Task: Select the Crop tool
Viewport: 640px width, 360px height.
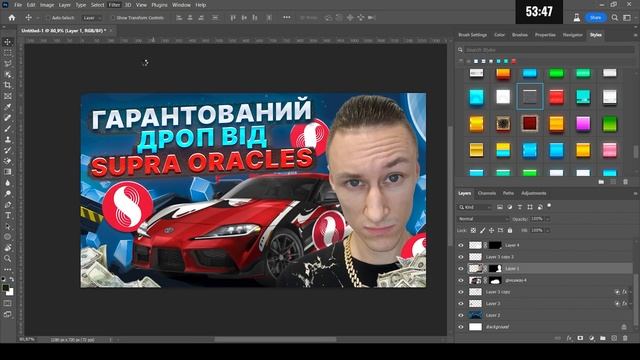Action: coord(8,85)
